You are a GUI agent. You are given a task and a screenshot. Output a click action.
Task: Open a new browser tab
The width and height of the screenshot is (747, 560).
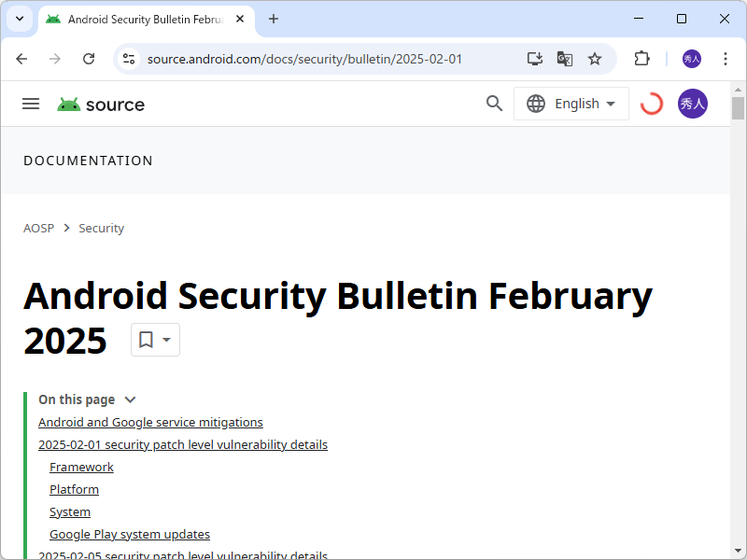[273, 19]
